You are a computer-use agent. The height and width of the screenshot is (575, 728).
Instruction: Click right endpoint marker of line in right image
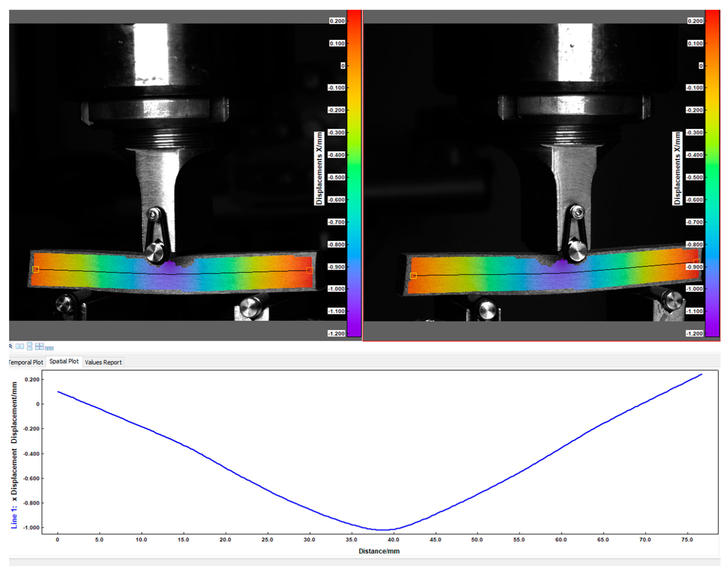pyautogui.click(x=696, y=262)
